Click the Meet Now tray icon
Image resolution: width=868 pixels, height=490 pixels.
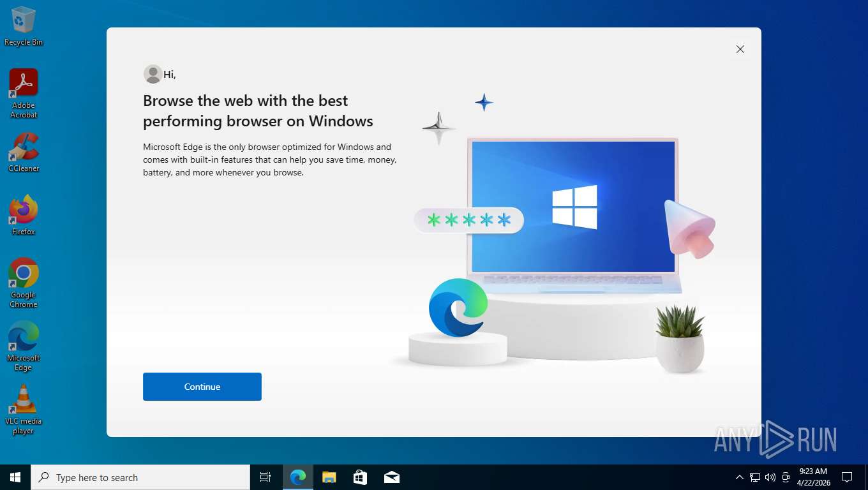point(786,477)
